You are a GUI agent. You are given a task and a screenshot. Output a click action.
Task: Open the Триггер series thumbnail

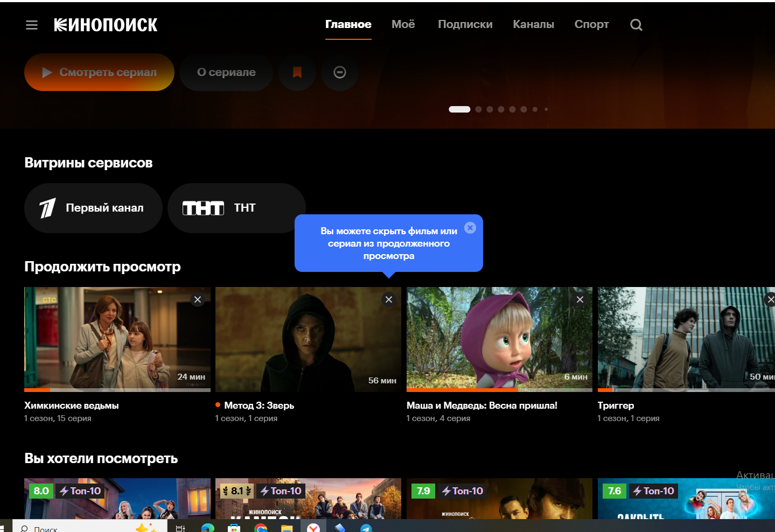684,339
